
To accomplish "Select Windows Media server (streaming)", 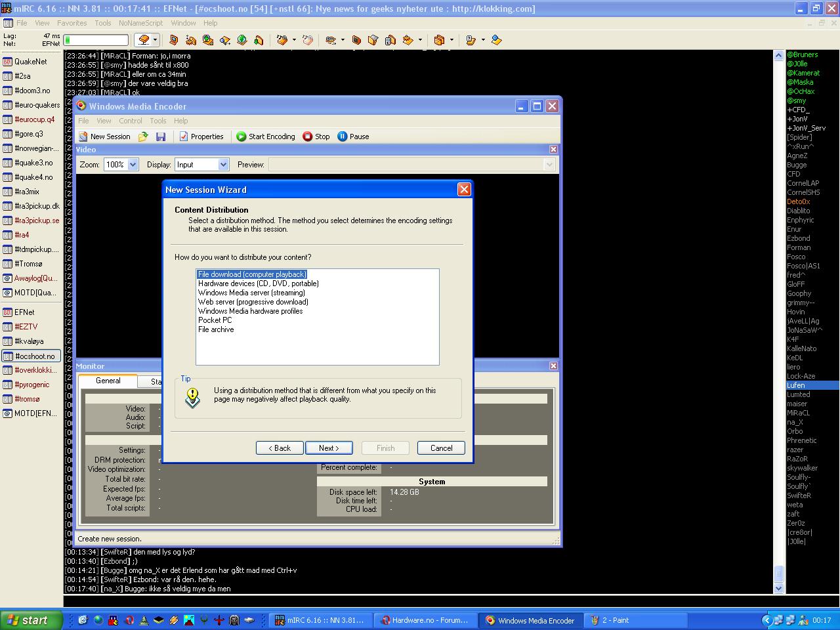I will coord(251,293).
